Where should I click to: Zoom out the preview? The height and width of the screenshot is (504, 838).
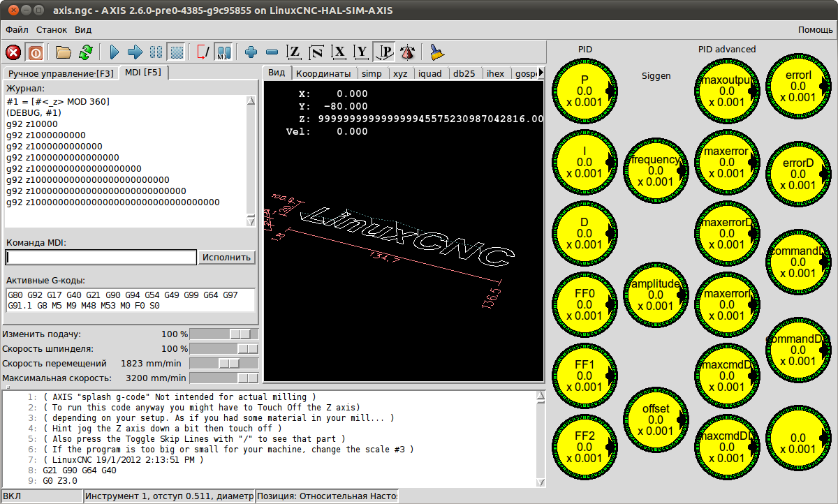(x=273, y=52)
